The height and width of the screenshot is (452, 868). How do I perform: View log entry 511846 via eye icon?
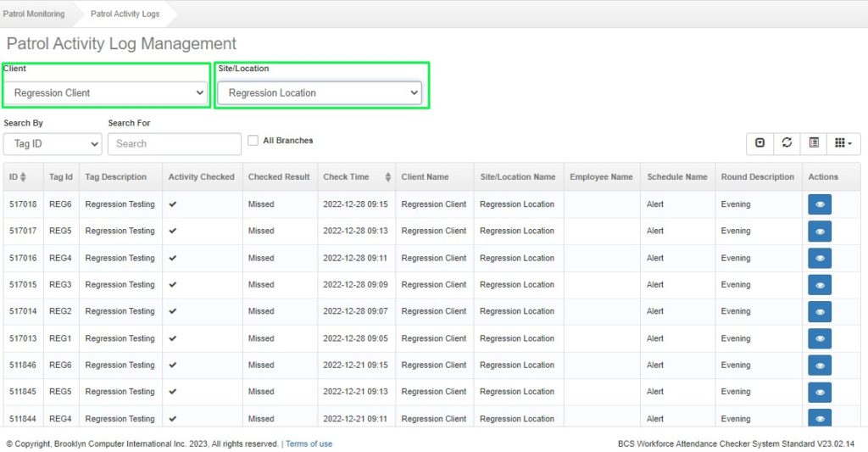tap(820, 365)
